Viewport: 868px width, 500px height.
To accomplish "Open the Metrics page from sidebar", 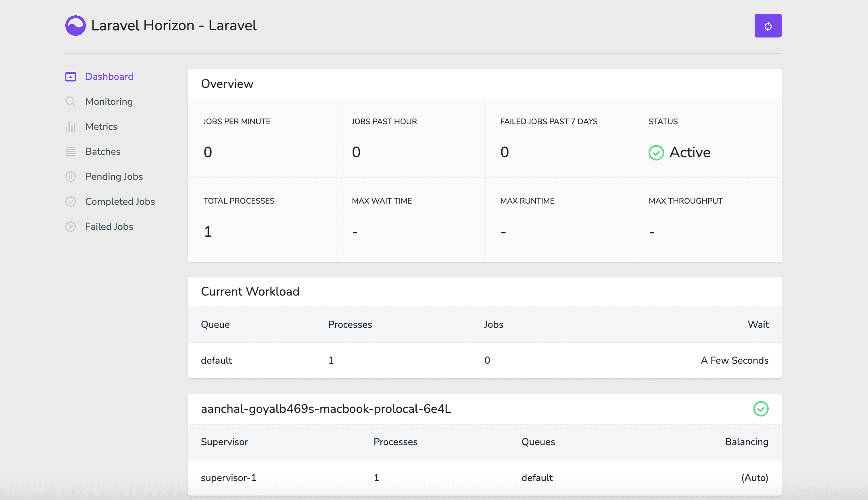I will tap(101, 127).
